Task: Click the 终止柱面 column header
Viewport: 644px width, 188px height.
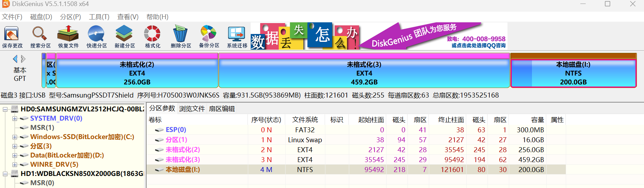Action: coord(448,120)
